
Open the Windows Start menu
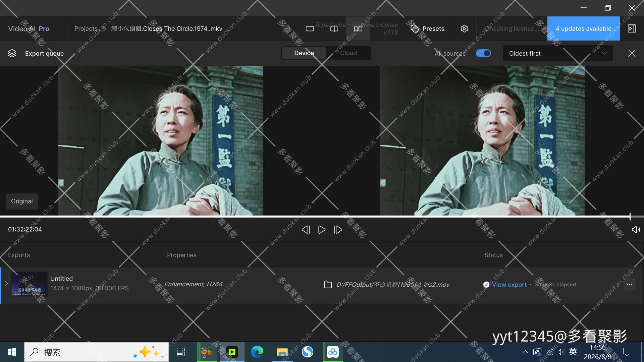coord(12,352)
